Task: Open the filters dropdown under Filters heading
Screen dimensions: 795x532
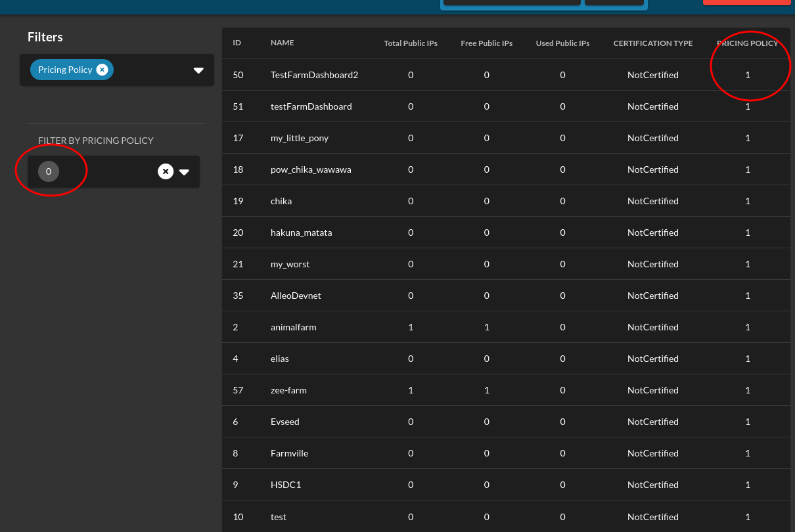Action: (x=198, y=70)
